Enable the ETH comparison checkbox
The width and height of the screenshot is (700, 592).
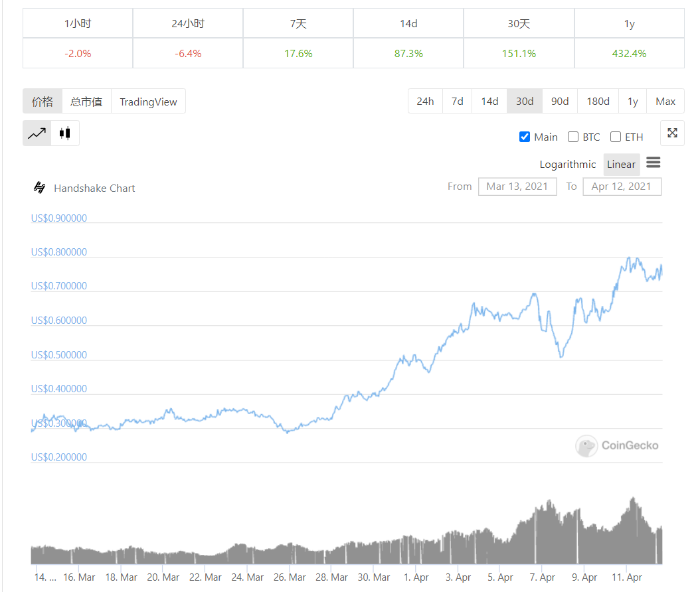coord(615,137)
